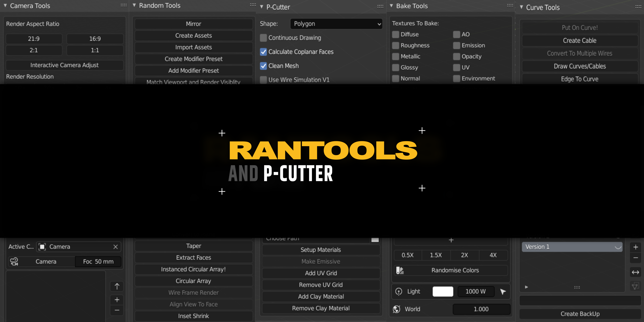Choose the 16:9 aspect ratio option

click(95, 39)
